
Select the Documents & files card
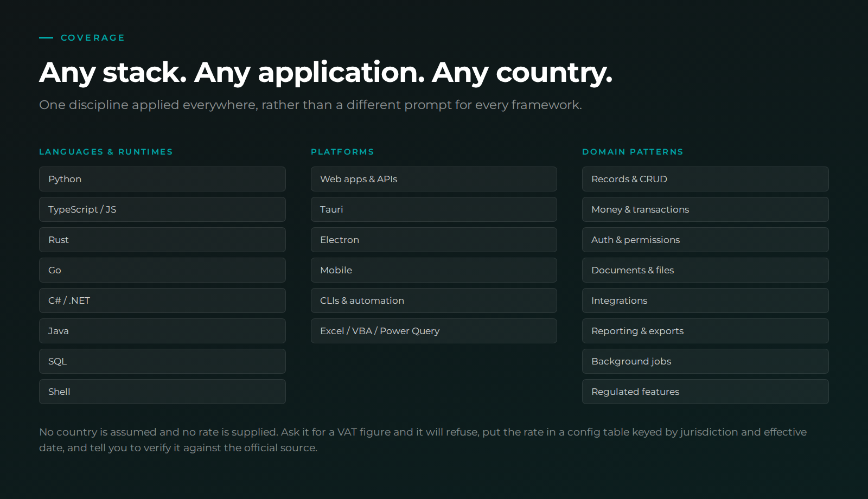(x=705, y=270)
